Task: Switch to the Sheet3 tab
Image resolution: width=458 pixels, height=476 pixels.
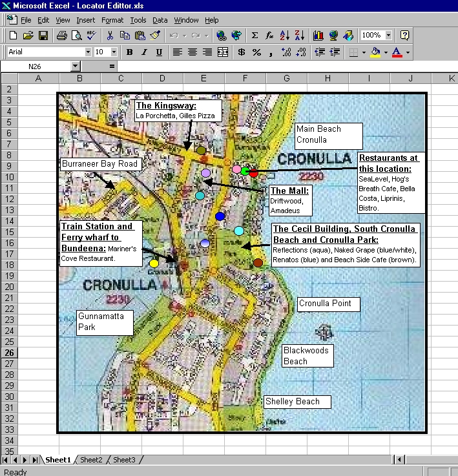Action: [124, 460]
